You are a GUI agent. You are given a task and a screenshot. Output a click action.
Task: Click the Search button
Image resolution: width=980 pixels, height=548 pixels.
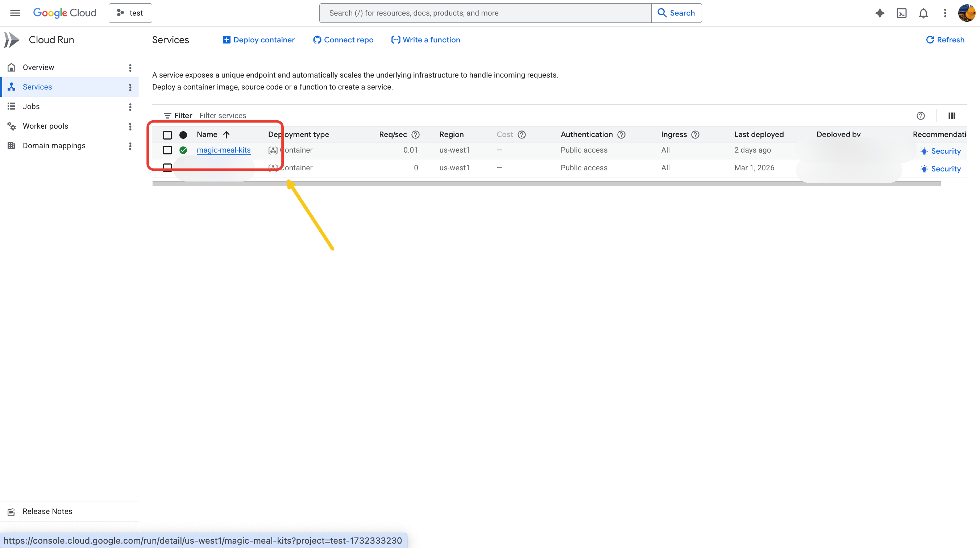point(676,13)
